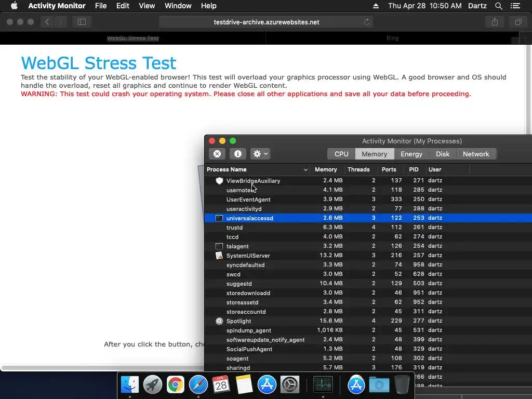Select the useractivityd process row
532x399 pixels.
pos(368,209)
